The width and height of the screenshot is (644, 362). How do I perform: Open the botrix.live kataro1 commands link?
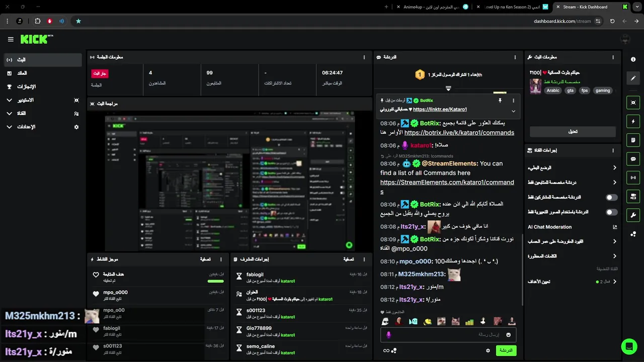click(x=459, y=133)
